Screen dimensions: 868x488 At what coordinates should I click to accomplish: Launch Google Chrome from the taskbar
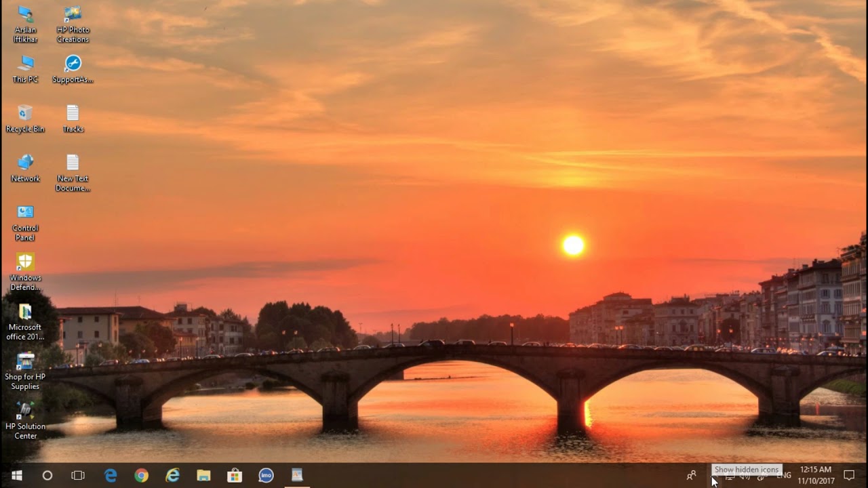pyautogui.click(x=141, y=475)
